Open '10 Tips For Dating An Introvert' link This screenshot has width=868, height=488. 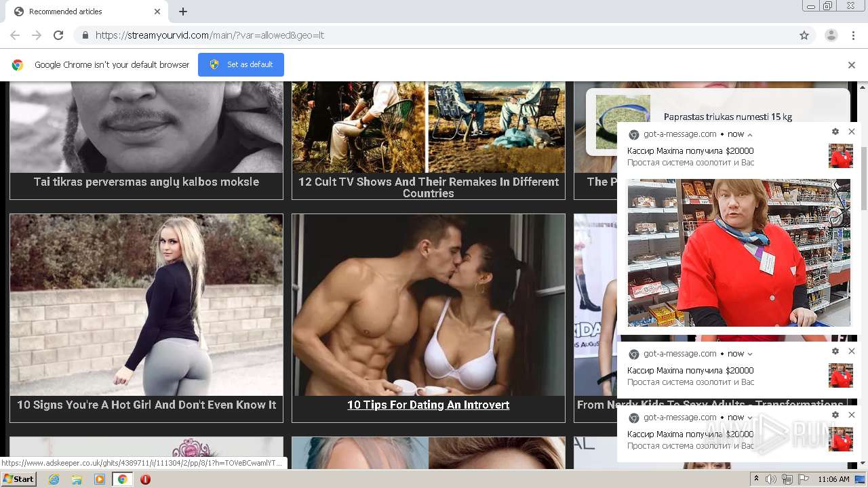pos(428,405)
